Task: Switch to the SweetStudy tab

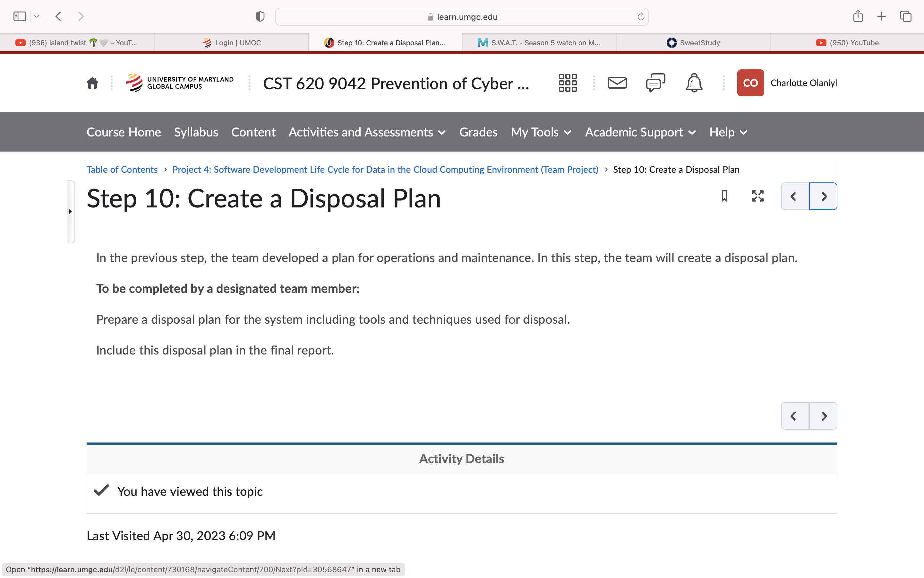Action: coord(693,43)
